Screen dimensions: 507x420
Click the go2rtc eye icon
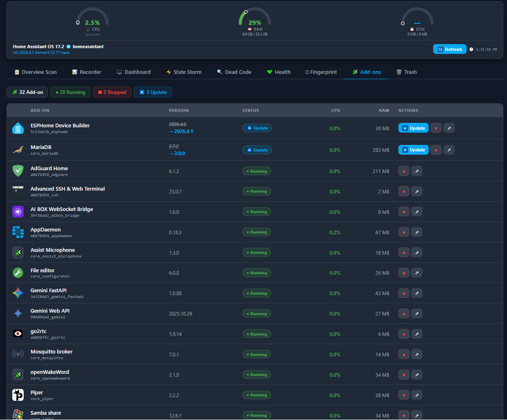click(18, 334)
